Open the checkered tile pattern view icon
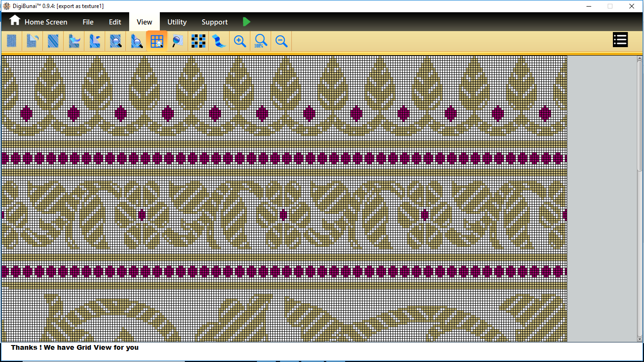This screenshot has width=644, height=362. click(198, 41)
